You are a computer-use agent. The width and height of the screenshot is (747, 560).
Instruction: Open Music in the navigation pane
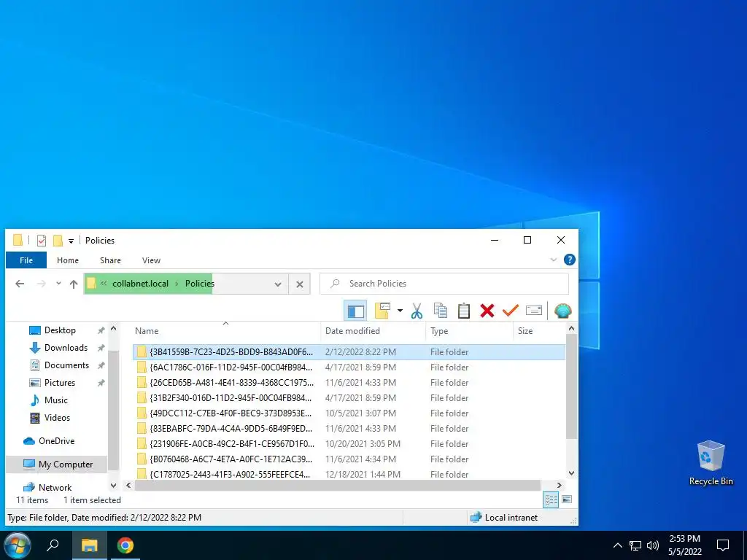pos(55,400)
